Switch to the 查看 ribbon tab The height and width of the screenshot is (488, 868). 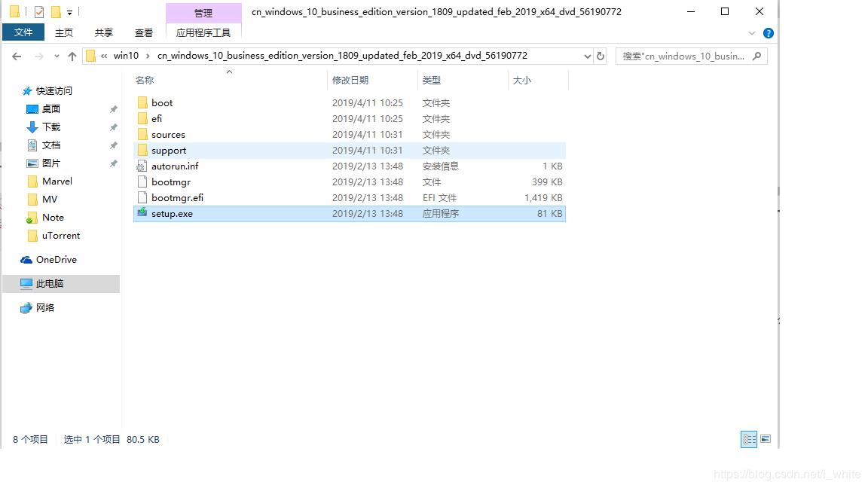point(144,32)
